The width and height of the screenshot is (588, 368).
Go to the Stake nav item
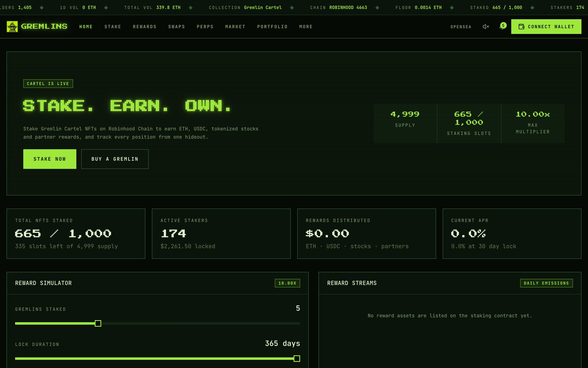[113, 27]
